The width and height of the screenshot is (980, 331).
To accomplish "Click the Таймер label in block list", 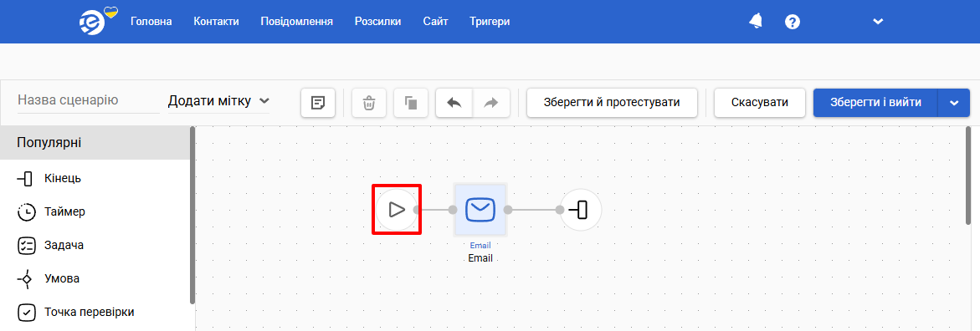I will pos(65,211).
